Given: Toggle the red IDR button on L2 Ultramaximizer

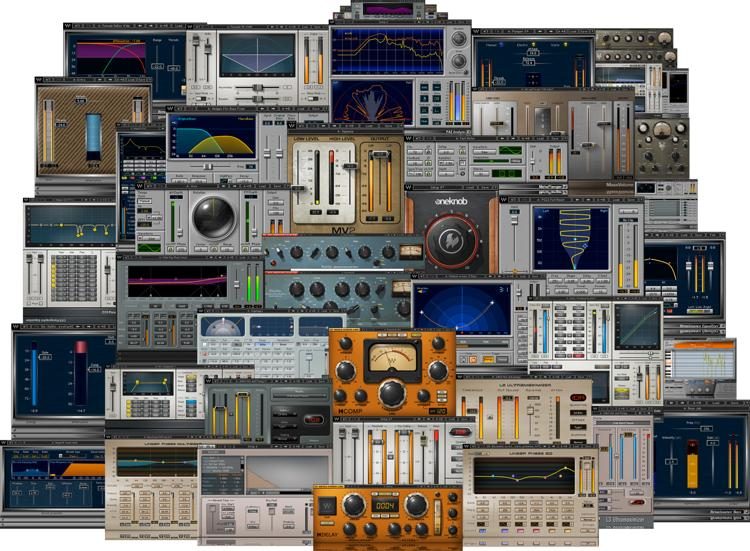Looking at the screenshot, I should pos(578,397).
